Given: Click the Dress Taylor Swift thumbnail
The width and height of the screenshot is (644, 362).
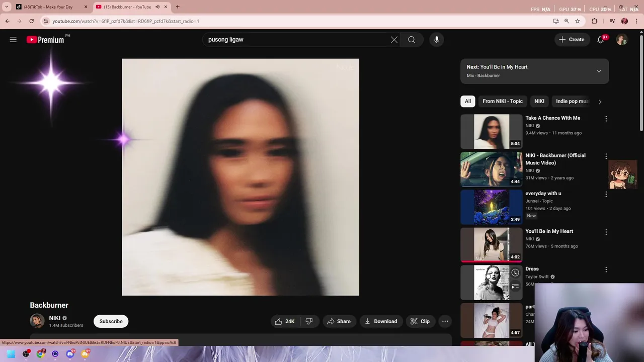Looking at the screenshot, I should coord(492,283).
